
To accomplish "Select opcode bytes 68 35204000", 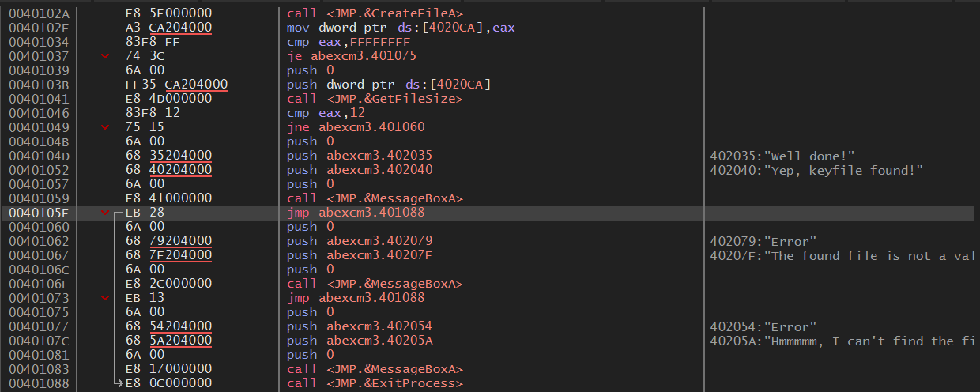I will 168,156.
